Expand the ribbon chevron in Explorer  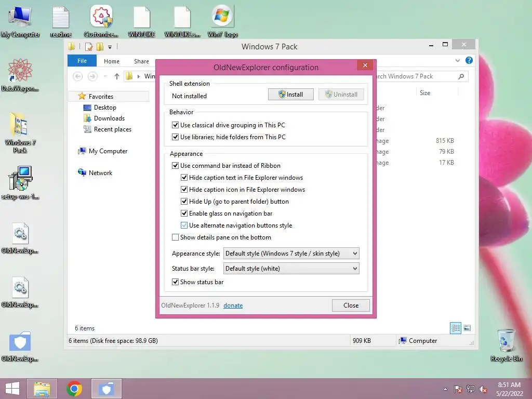(x=457, y=60)
